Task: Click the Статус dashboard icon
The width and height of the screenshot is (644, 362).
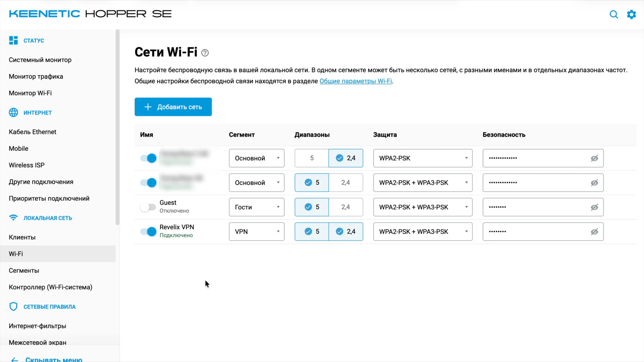Action: [x=13, y=40]
